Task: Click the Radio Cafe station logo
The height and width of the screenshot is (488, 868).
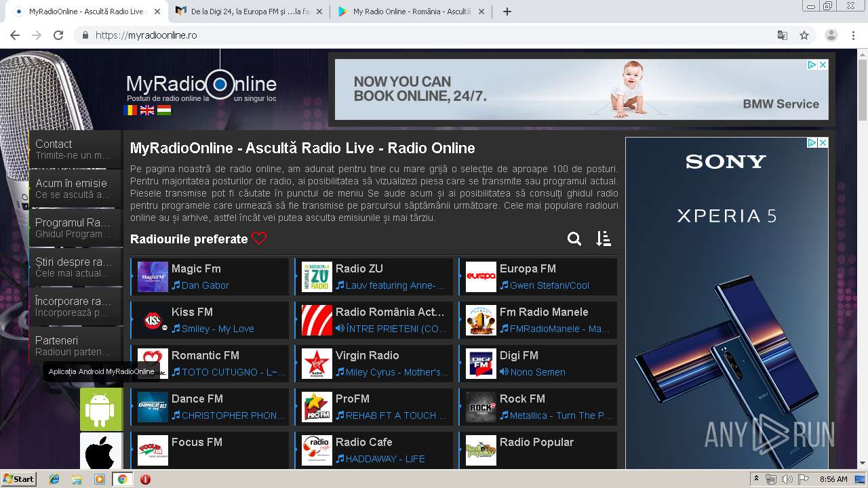Action: click(317, 451)
